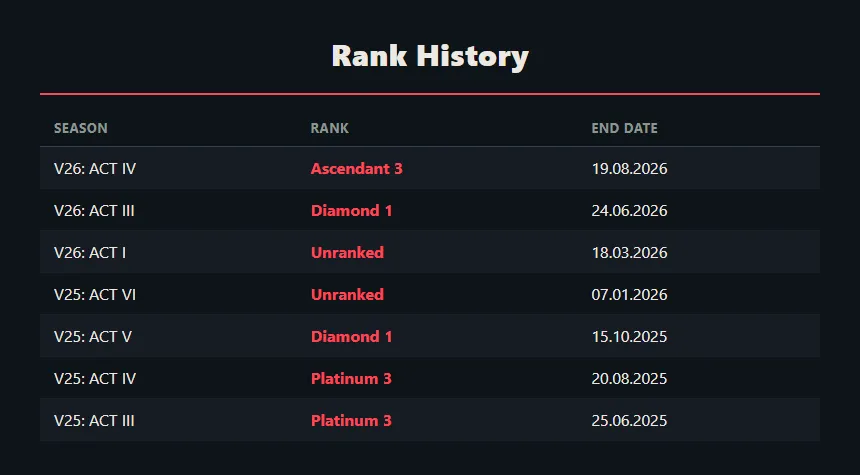The width and height of the screenshot is (860, 475).
Task: Click the 24.06.2026 end date
Action: click(x=629, y=211)
